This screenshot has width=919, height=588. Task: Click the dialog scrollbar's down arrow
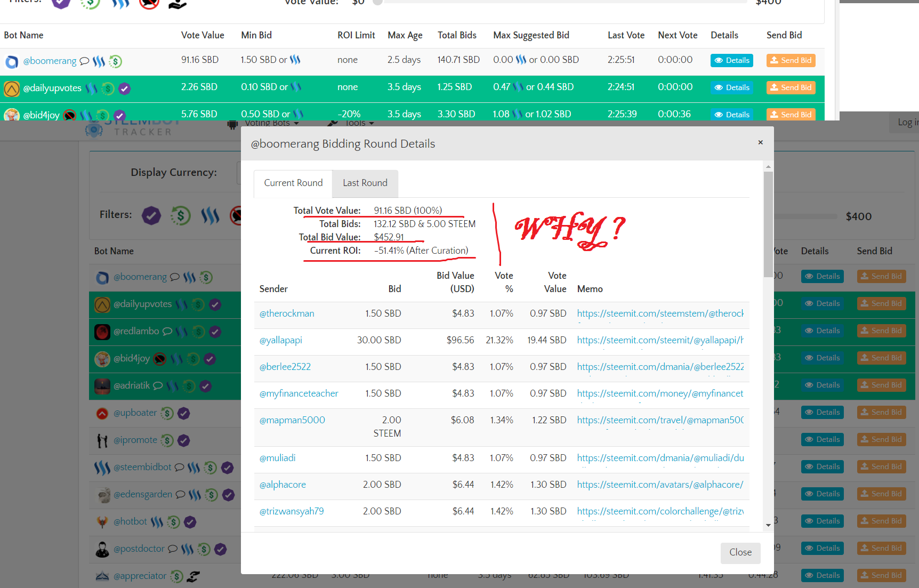[x=768, y=525]
